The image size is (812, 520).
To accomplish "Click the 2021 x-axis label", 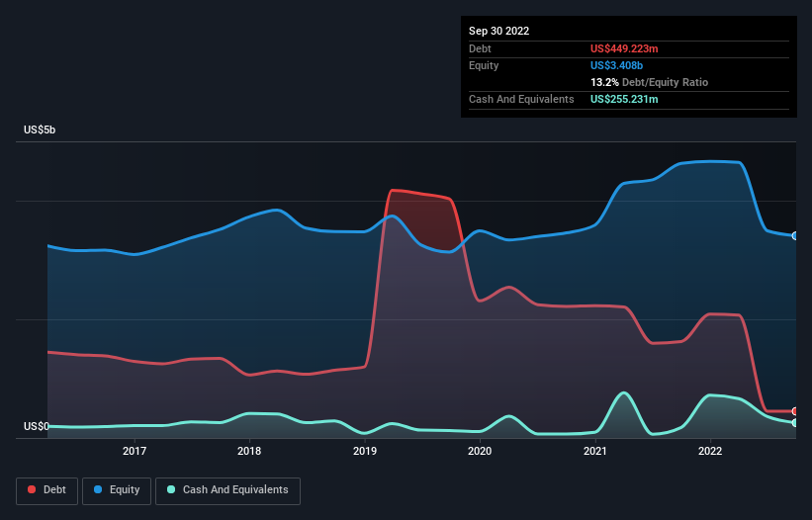I will (x=595, y=451).
